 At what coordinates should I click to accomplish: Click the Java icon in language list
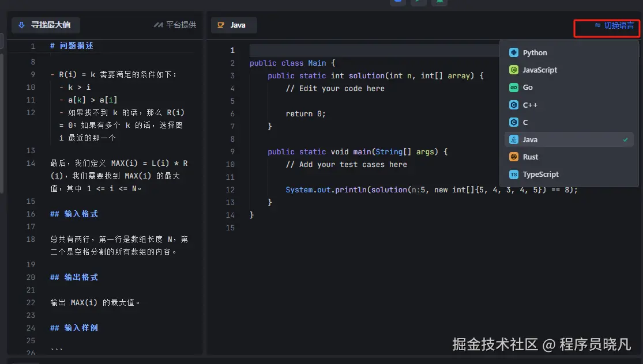click(x=513, y=139)
